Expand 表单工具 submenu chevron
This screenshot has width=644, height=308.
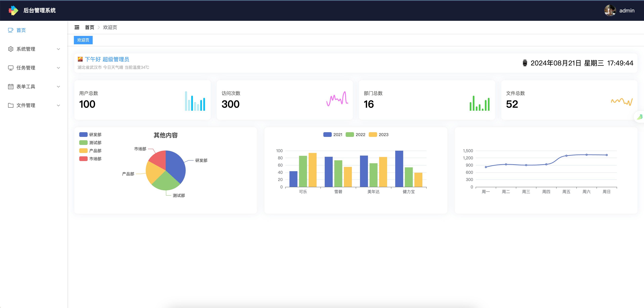coord(58,86)
